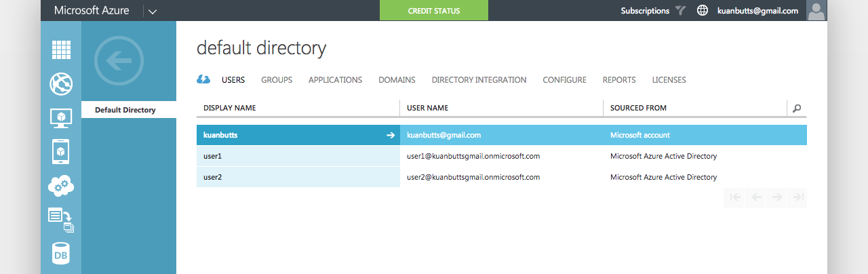Click the user avatar in top right
The width and height of the screenshot is (868, 274).
pyautogui.click(x=816, y=10)
